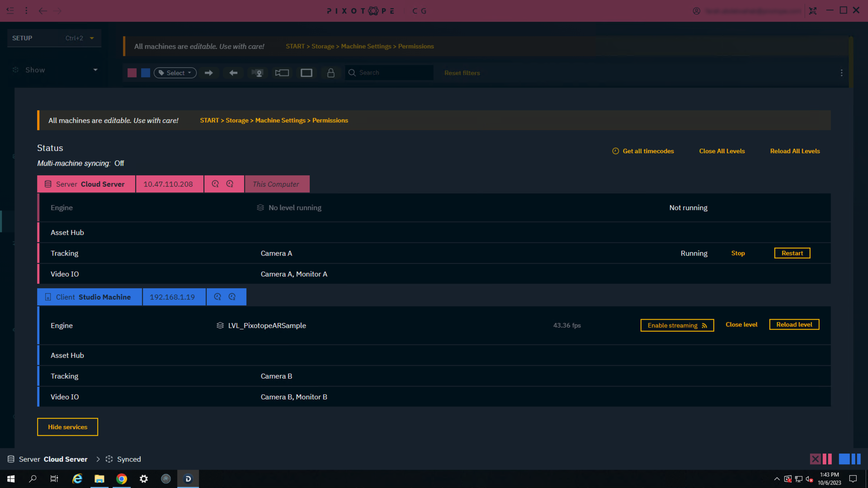Restart the Camera A tracking service
The width and height of the screenshot is (868, 488).
pyautogui.click(x=792, y=253)
